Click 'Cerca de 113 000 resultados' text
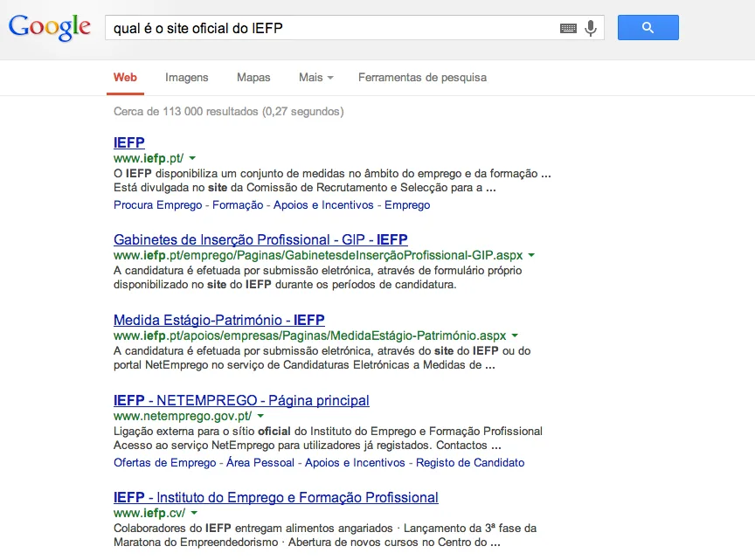This screenshot has height=560, width=755. click(x=186, y=111)
